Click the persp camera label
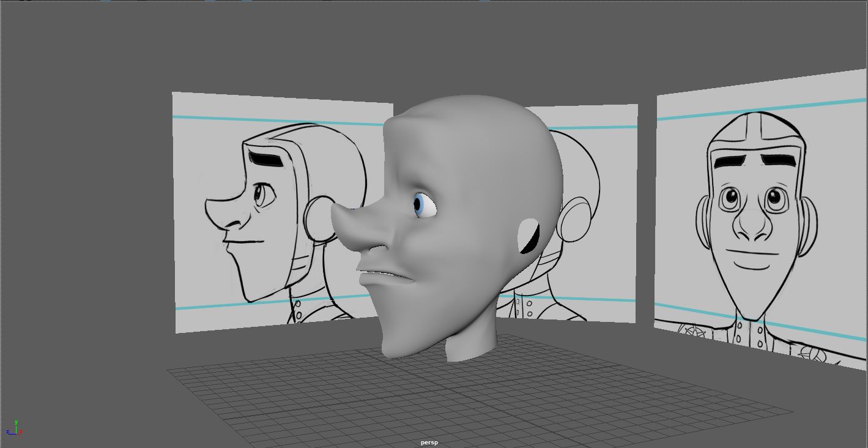Screen dimensions: 868x448 429,442
